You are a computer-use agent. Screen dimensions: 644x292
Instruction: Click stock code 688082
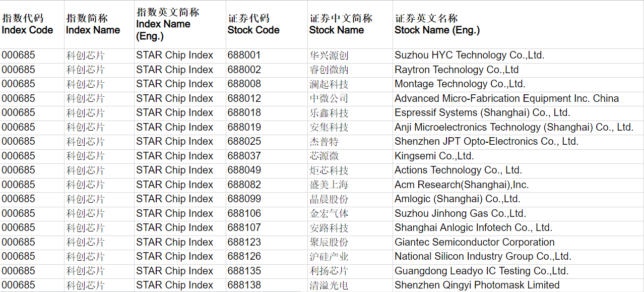tap(244, 185)
